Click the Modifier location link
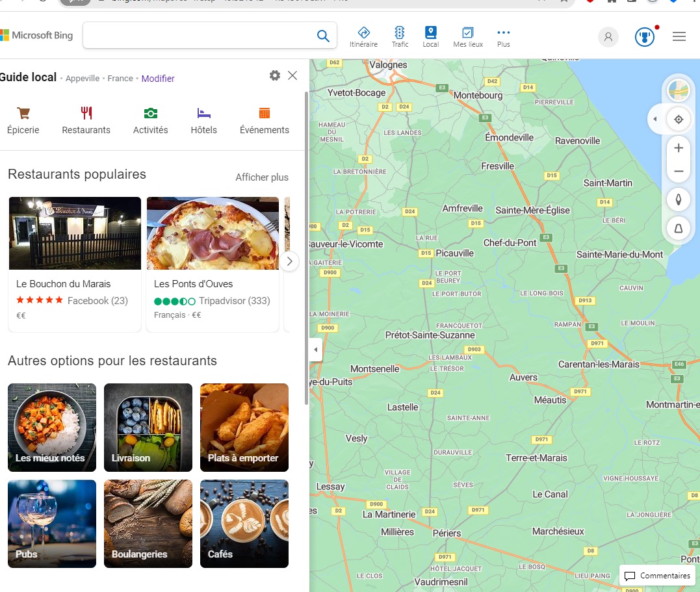Image resolution: width=700 pixels, height=592 pixels. click(158, 79)
